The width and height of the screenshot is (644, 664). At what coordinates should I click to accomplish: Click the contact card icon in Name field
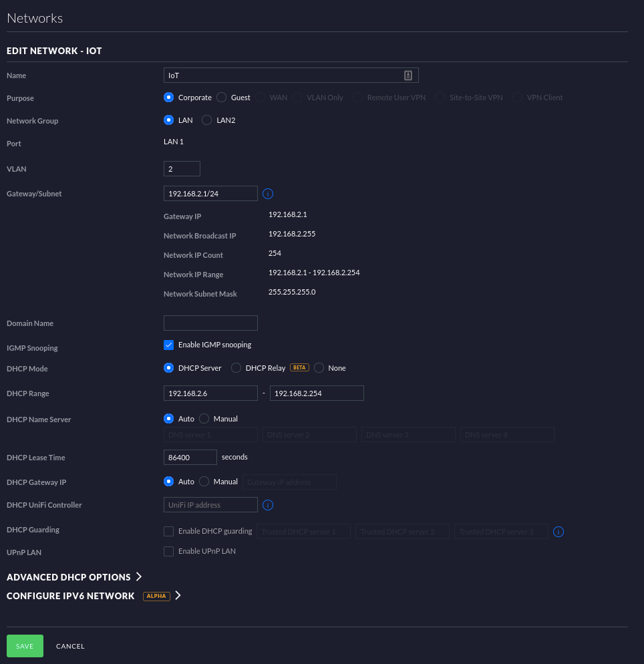(408, 75)
